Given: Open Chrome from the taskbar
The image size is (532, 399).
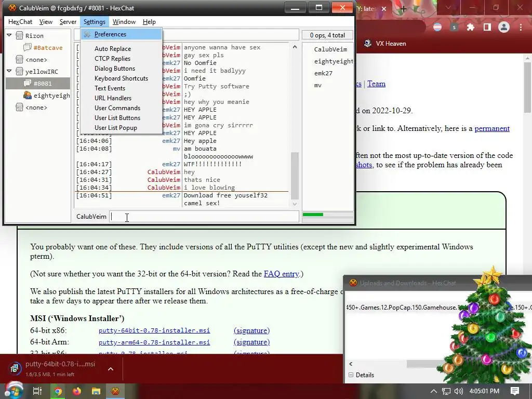Looking at the screenshot, I should pyautogui.click(x=58, y=391).
